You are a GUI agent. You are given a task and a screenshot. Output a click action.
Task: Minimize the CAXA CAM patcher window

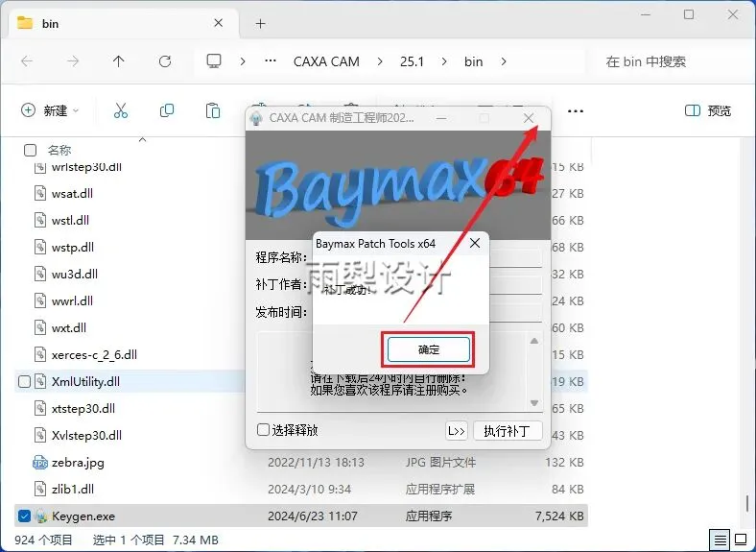coord(441,118)
